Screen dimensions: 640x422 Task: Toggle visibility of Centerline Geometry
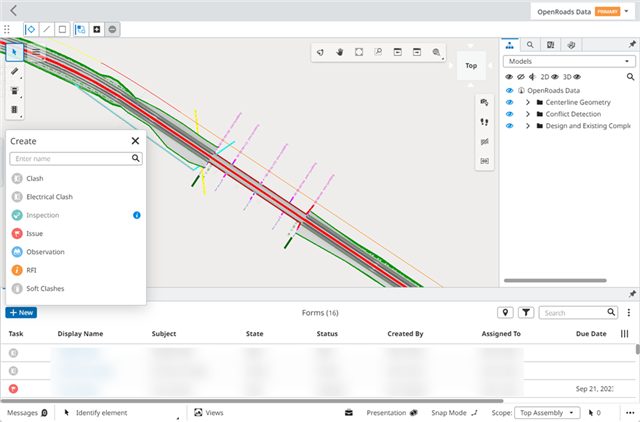click(x=509, y=102)
